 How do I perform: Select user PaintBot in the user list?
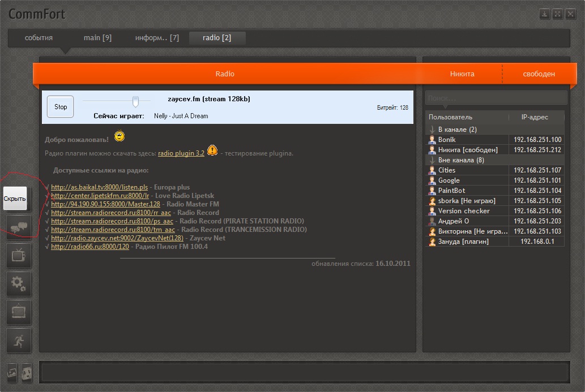[x=451, y=191]
